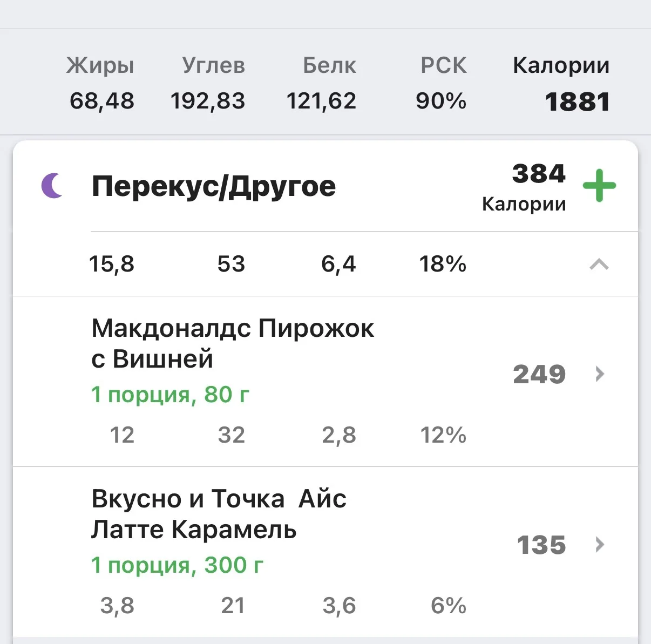Tap the 384 Калории meal total
Image resolution: width=651 pixels, height=644 pixels.
(524, 187)
